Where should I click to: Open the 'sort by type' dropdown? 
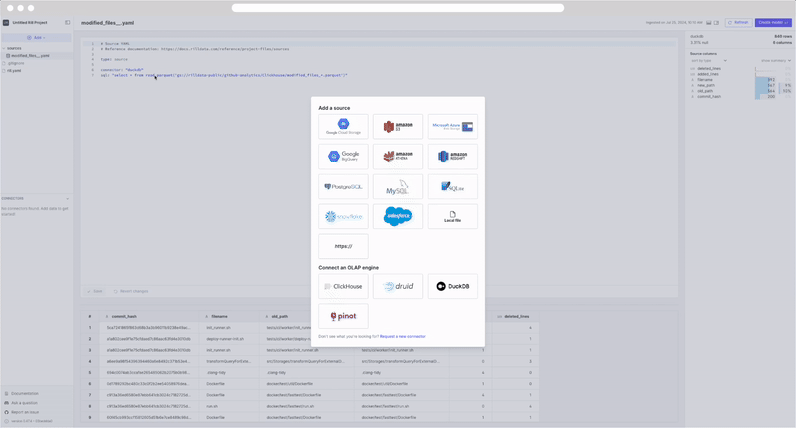tap(708, 61)
